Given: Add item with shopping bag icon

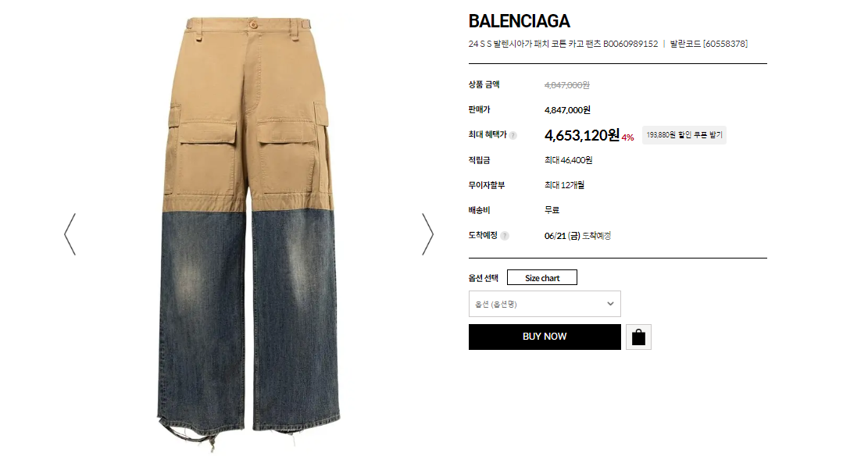Looking at the screenshot, I should click(638, 337).
